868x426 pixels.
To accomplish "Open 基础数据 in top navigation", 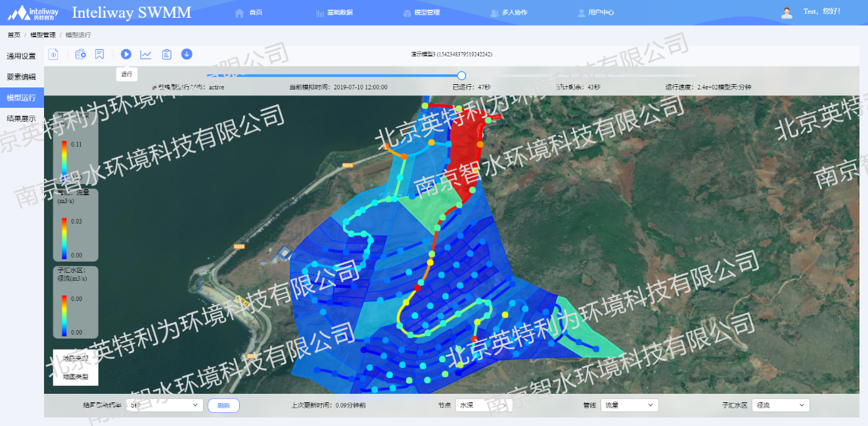I will [334, 12].
